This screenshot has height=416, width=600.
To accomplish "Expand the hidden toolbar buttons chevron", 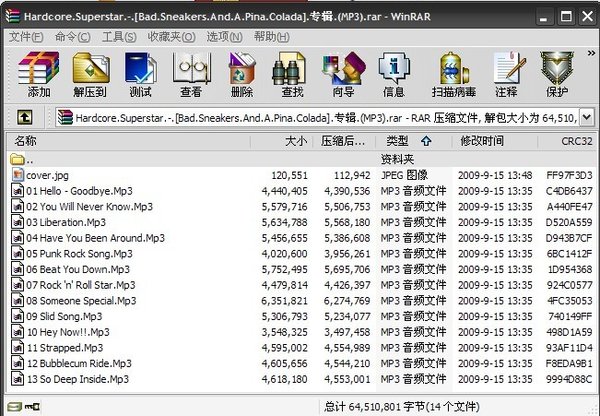I will click(x=591, y=54).
